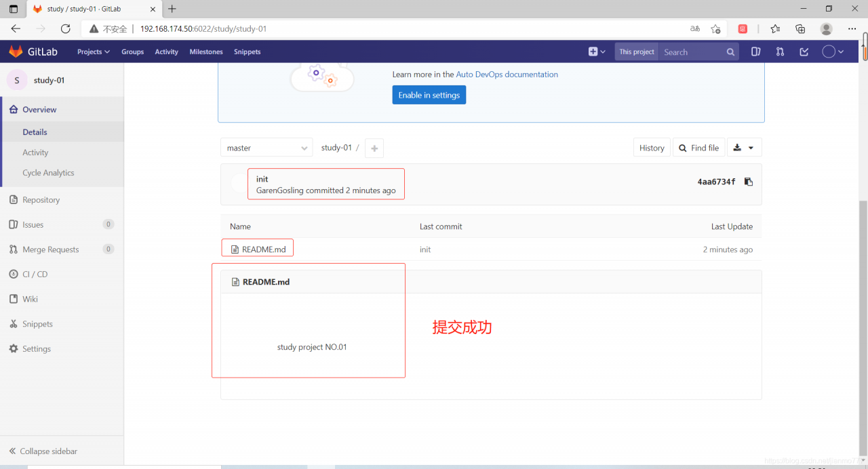Click the 2 minutes ago last update cell
This screenshot has width=868, height=469.
(x=728, y=249)
